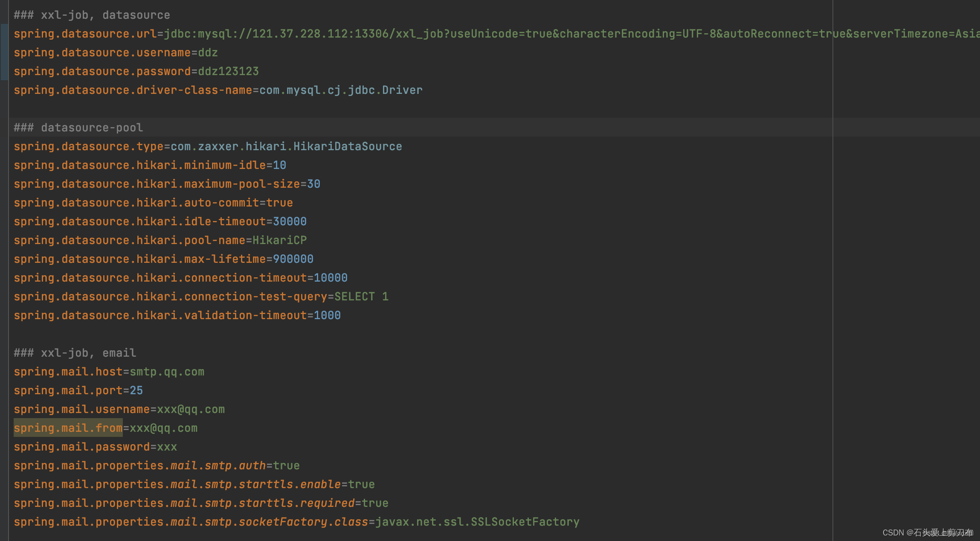Viewport: 980px width, 541px height.
Task: Click the HikariDataSource class reference
Action: click(347, 146)
